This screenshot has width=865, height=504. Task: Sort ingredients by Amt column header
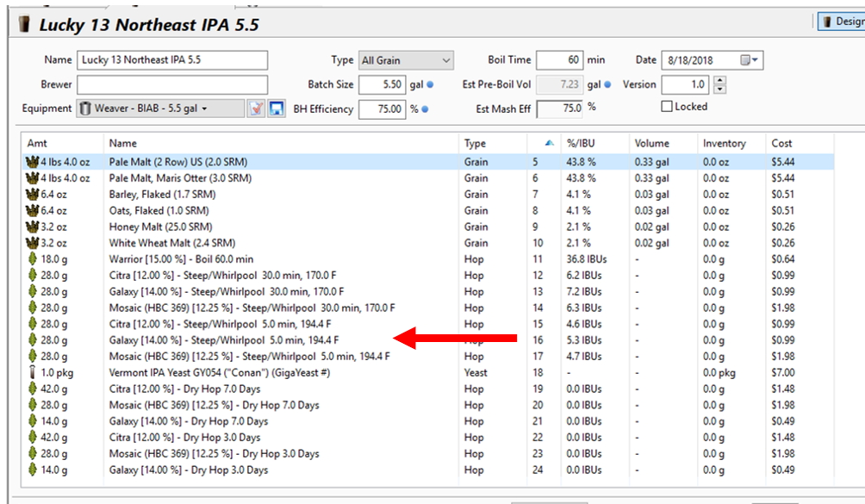coord(37,143)
